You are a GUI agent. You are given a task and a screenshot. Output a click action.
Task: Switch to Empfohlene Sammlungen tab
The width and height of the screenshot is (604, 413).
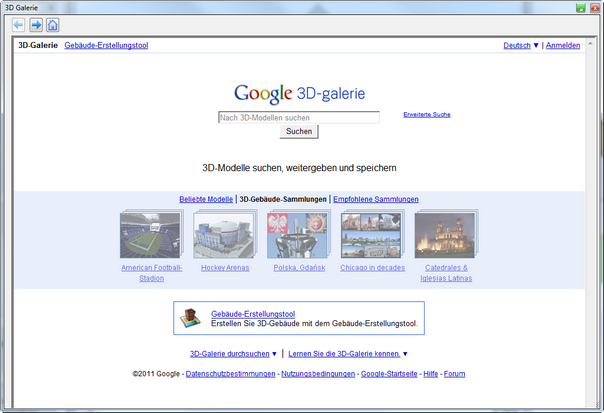click(x=376, y=199)
